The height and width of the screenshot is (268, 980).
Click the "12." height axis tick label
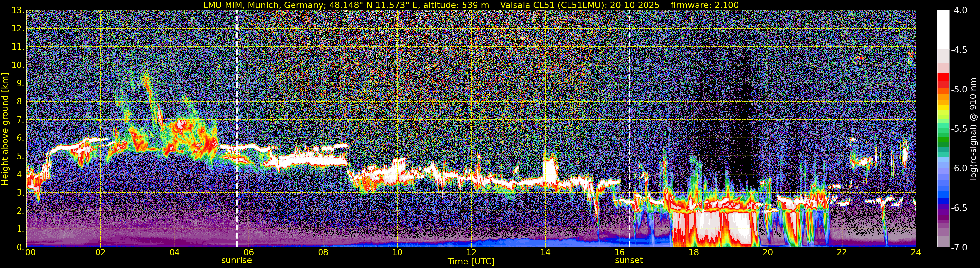19,29
